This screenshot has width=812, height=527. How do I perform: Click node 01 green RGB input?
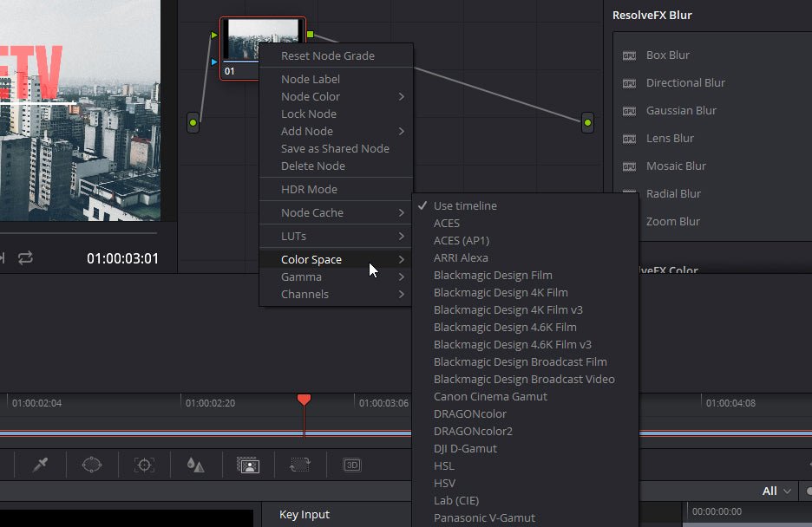(214, 35)
